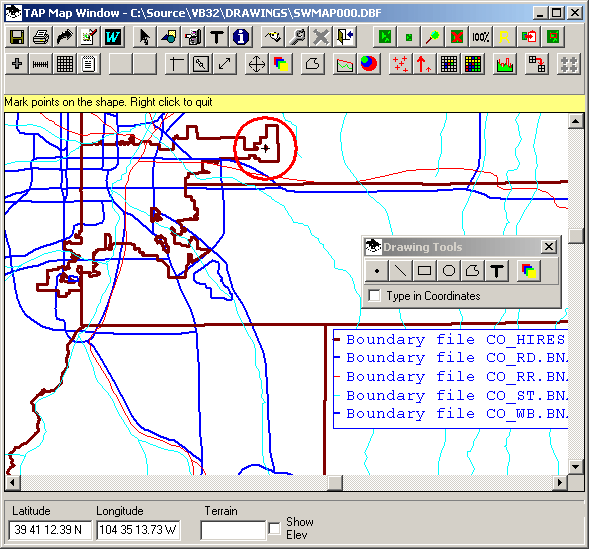Choose the Line tool in Drawing Tools

[x=400, y=271]
